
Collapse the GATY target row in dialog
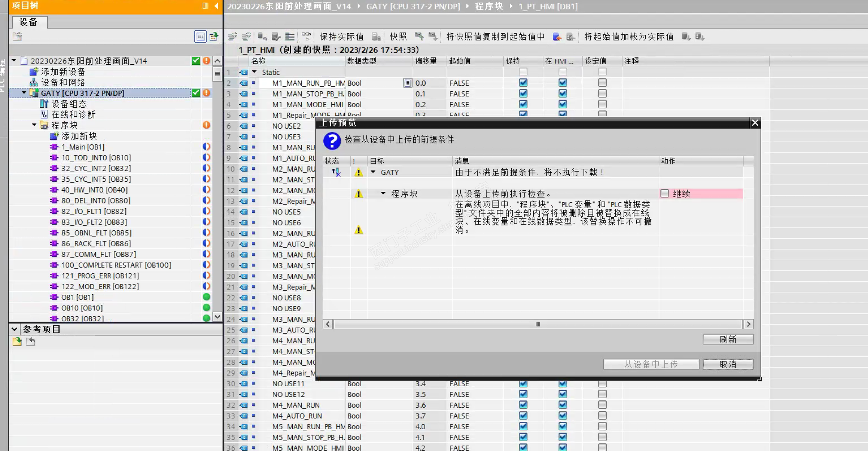click(x=373, y=172)
